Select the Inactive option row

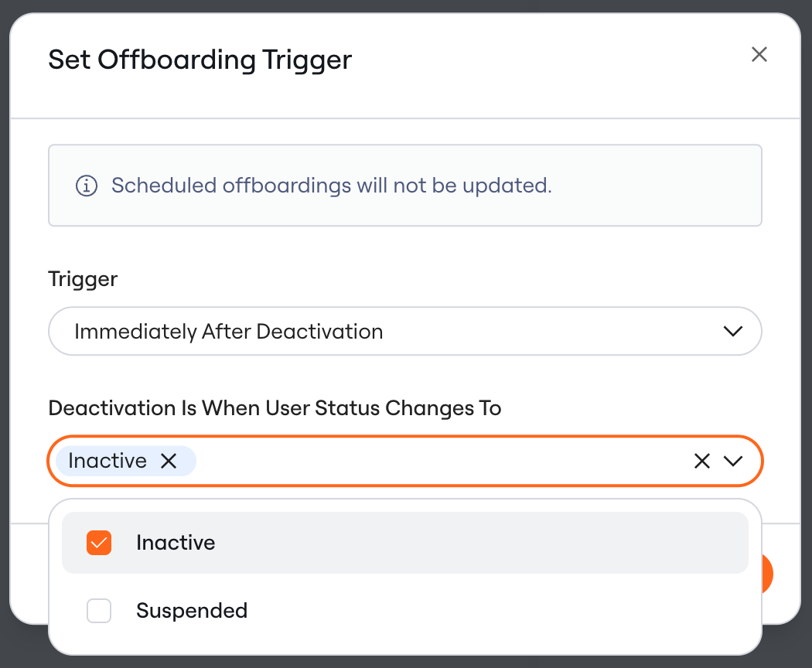tap(405, 543)
